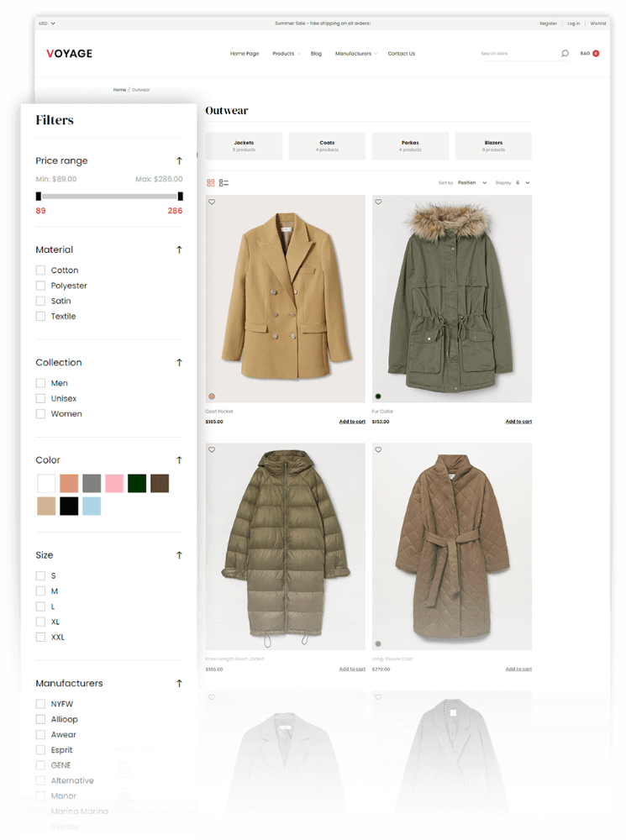Open the Jackets category tile

click(244, 146)
